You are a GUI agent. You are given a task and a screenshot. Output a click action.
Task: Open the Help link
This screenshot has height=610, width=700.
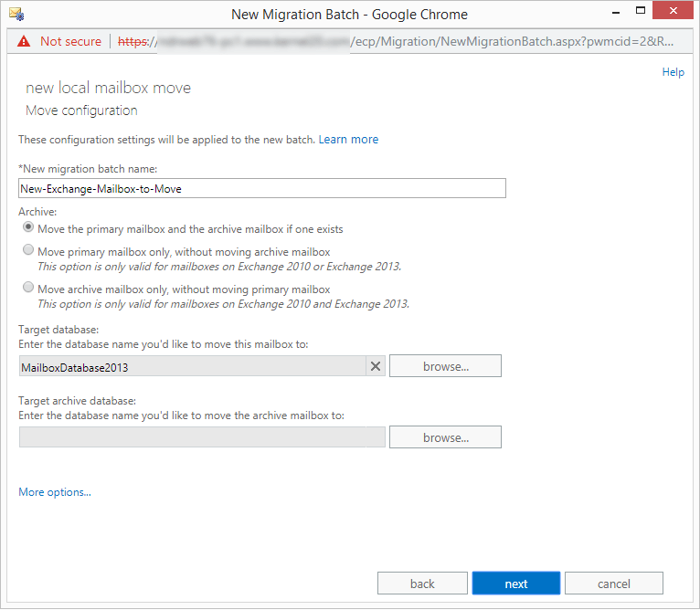(x=673, y=72)
